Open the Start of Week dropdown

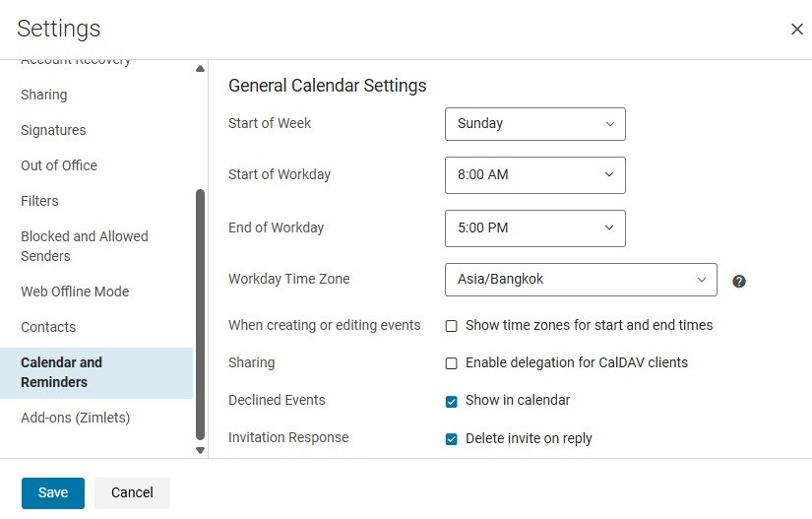534,124
